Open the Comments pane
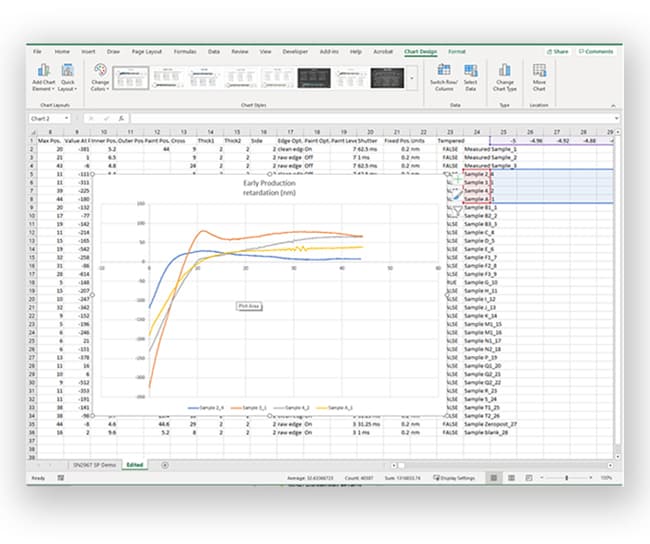Viewport: 650px width, 544px height. (x=596, y=51)
